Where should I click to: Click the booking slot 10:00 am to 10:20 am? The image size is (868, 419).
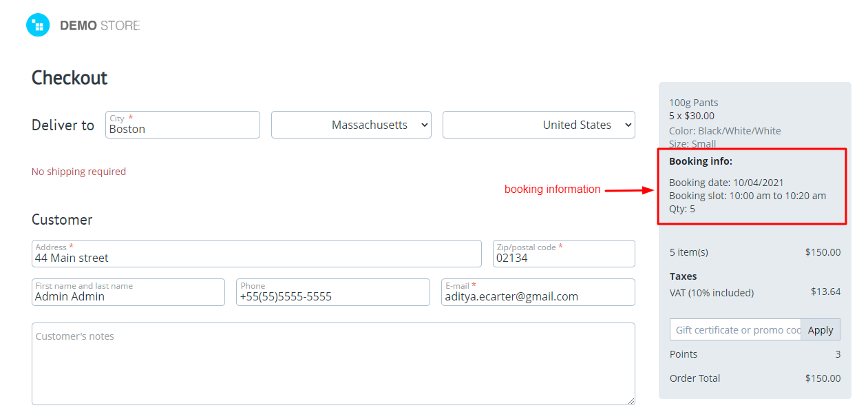click(748, 196)
